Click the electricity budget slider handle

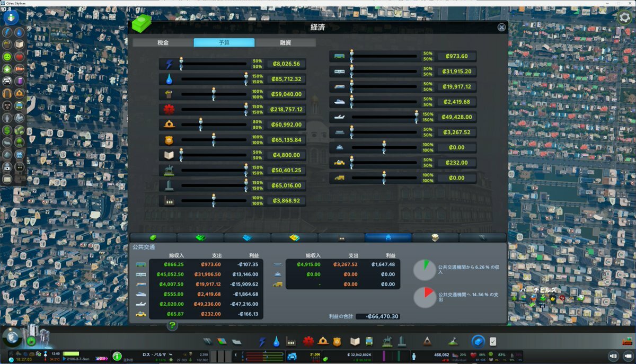pos(181,64)
